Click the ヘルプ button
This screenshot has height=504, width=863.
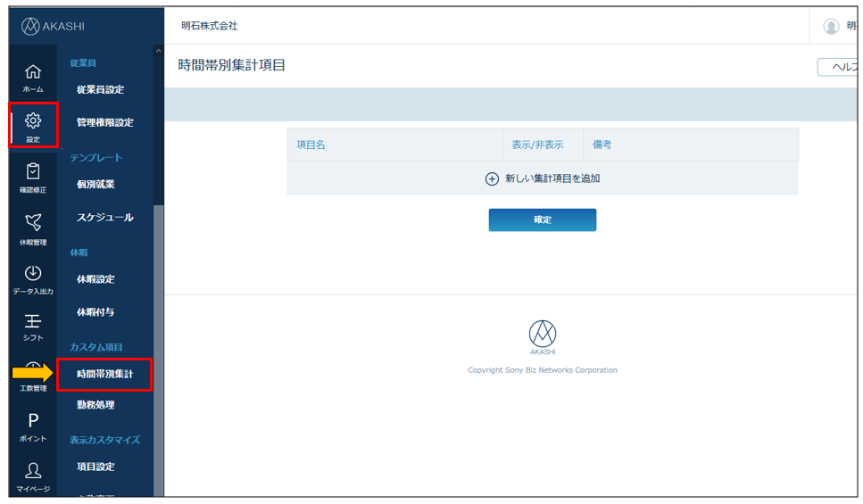[837, 67]
